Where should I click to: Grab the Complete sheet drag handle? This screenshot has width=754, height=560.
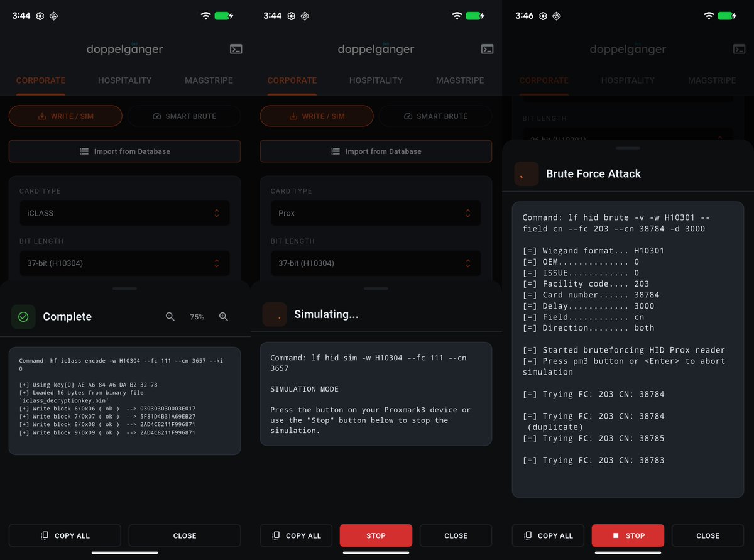pyautogui.click(x=124, y=288)
